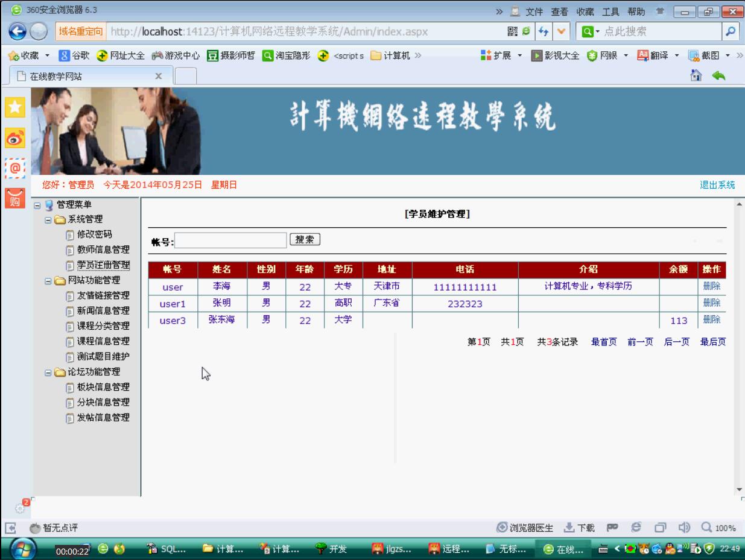This screenshot has width=745, height=560.
Task: Click the yellow star sidebar icon
Action: point(14,107)
